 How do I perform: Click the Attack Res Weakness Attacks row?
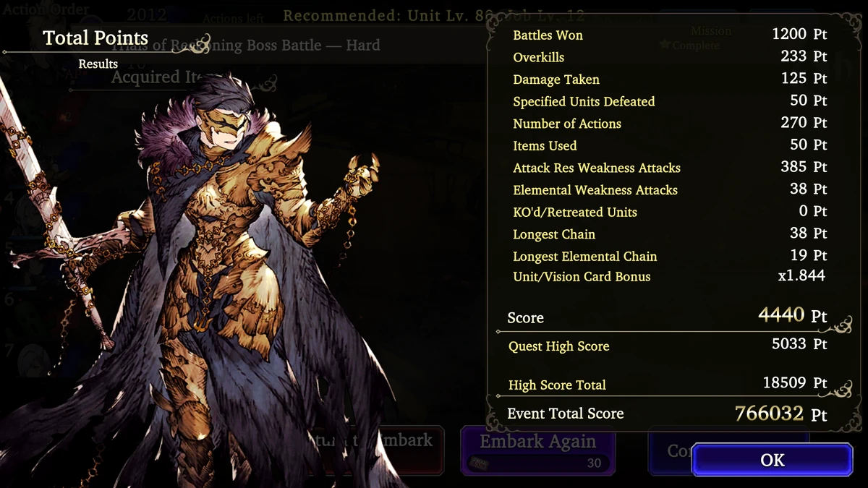coord(670,167)
